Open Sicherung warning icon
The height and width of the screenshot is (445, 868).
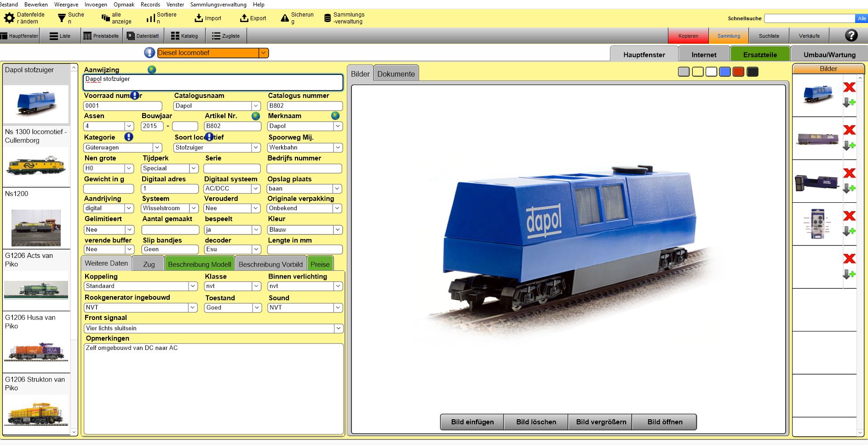pos(285,18)
